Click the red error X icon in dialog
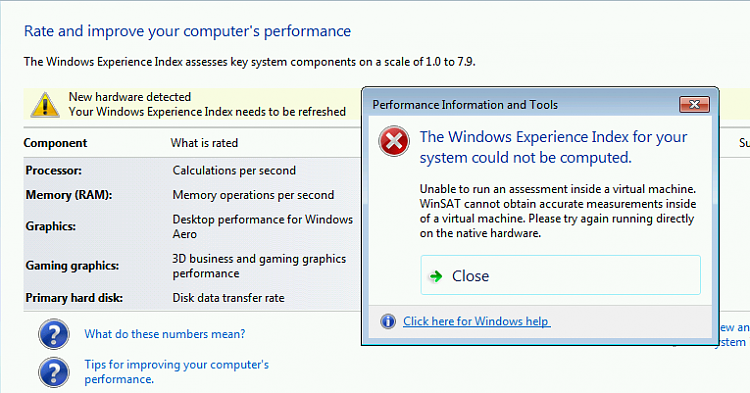This screenshot has height=393, width=750. point(394,141)
